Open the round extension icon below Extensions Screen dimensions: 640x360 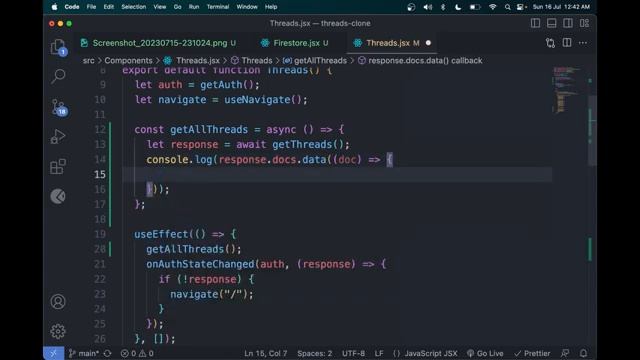[x=58, y=196]
